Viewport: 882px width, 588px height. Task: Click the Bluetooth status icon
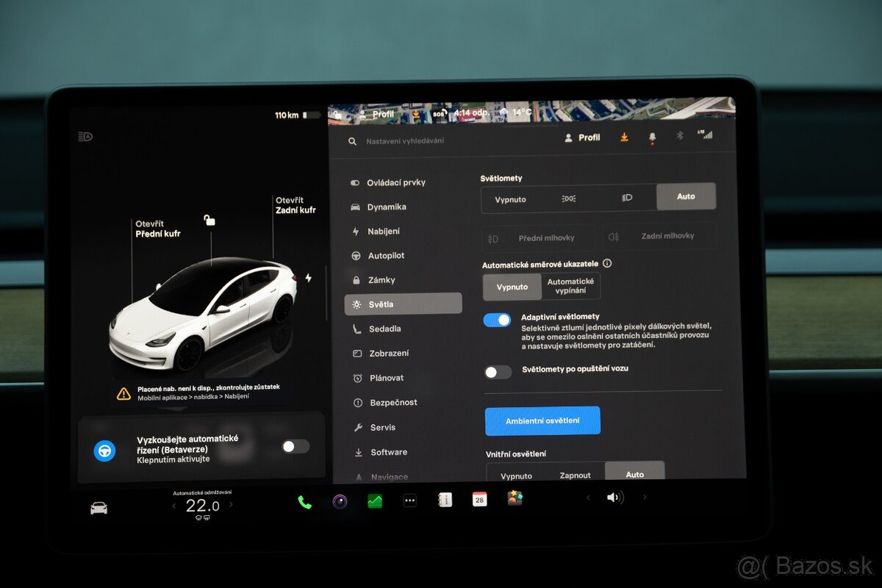pos(678,136)
